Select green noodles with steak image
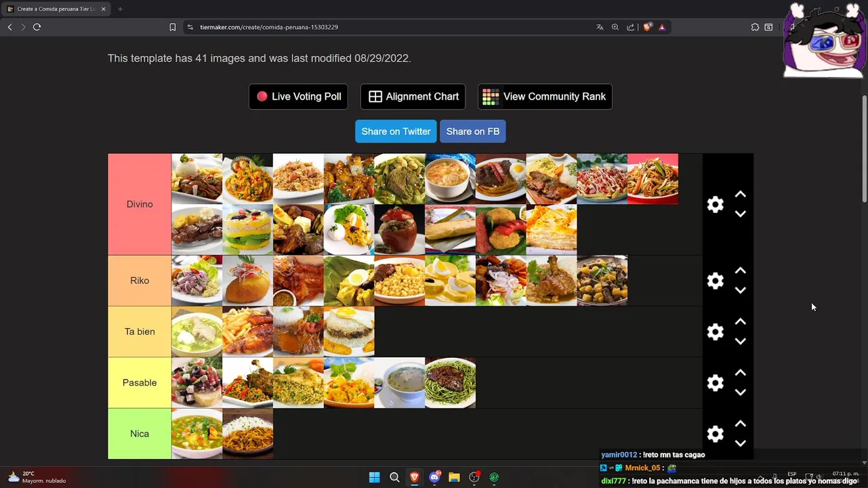This screenshot has width=868, height=488. pos(451,383)
